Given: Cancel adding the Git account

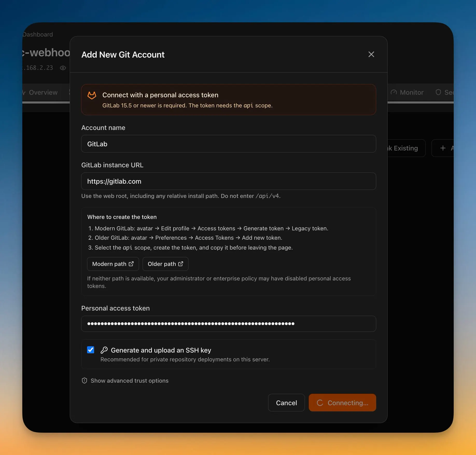Looking at the screenshot, I should [x=286, y=403].
